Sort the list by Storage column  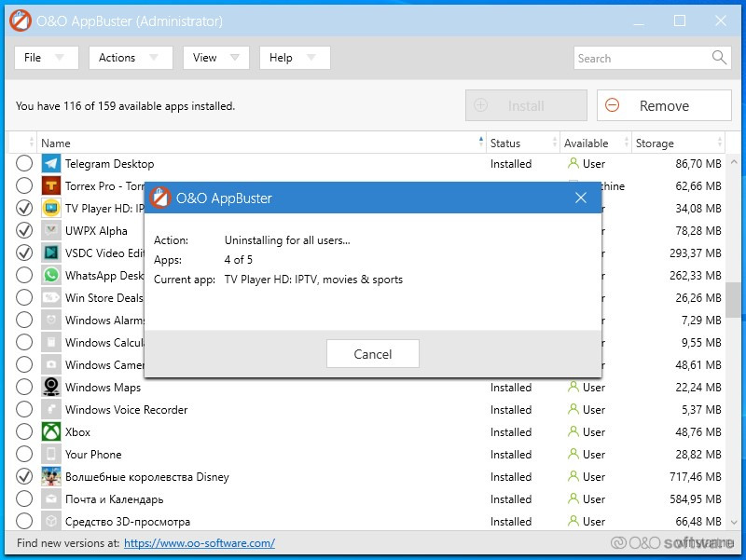[678, 143]
